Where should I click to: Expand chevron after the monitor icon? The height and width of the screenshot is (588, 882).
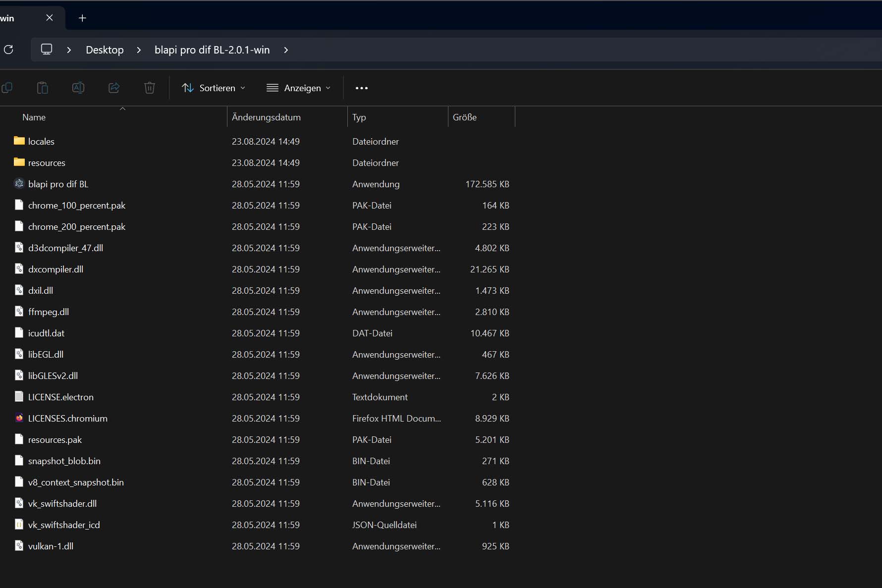point(69,50)
